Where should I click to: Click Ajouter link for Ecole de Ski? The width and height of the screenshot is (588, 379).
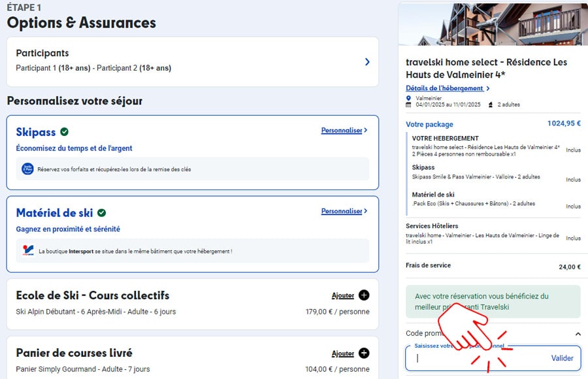point(343,295)
